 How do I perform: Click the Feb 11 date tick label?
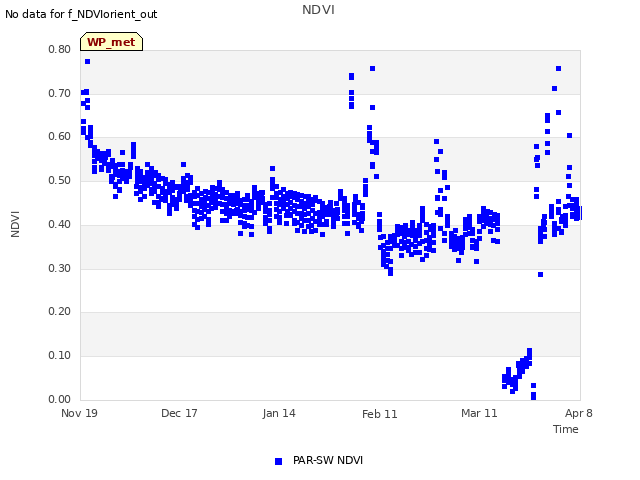tap(380, 414)
